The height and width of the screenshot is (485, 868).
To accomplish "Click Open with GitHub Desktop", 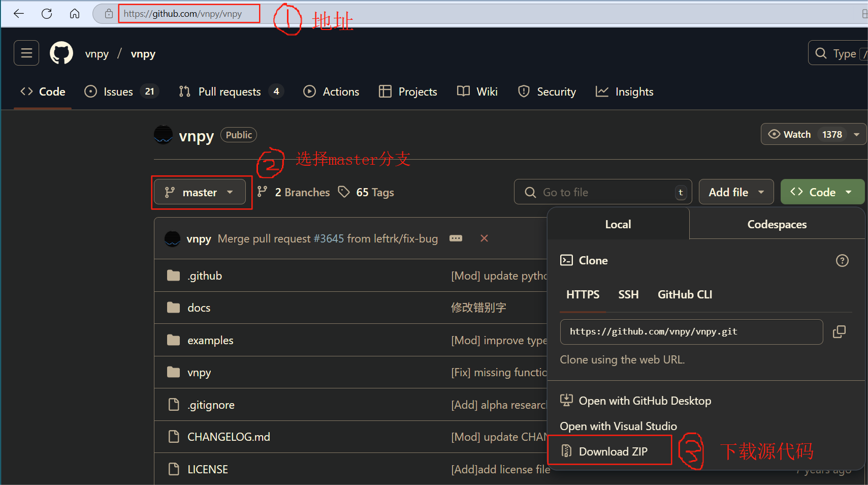I will (x=635, y=401).
